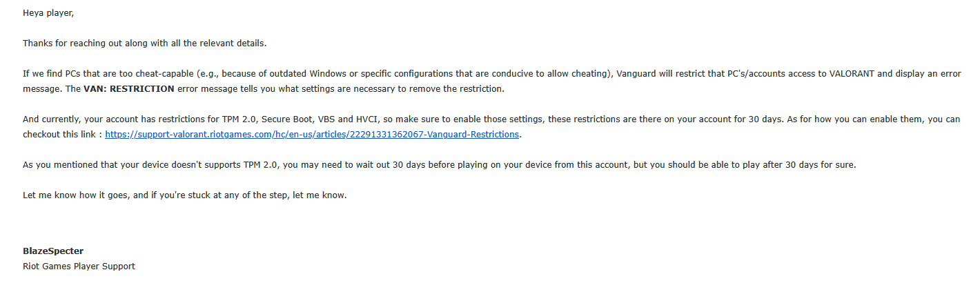Click the BlazeSpecter signature name
Viewport: 980px width, 281px height.
(52, 251)
